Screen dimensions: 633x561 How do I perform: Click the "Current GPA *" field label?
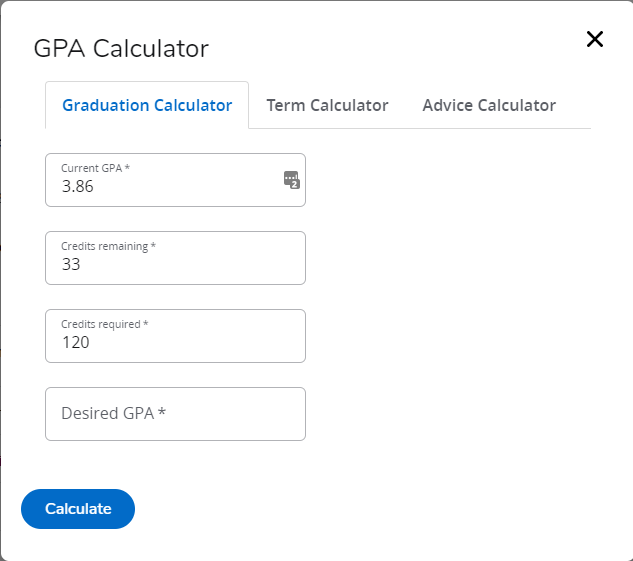click(95, 168)
